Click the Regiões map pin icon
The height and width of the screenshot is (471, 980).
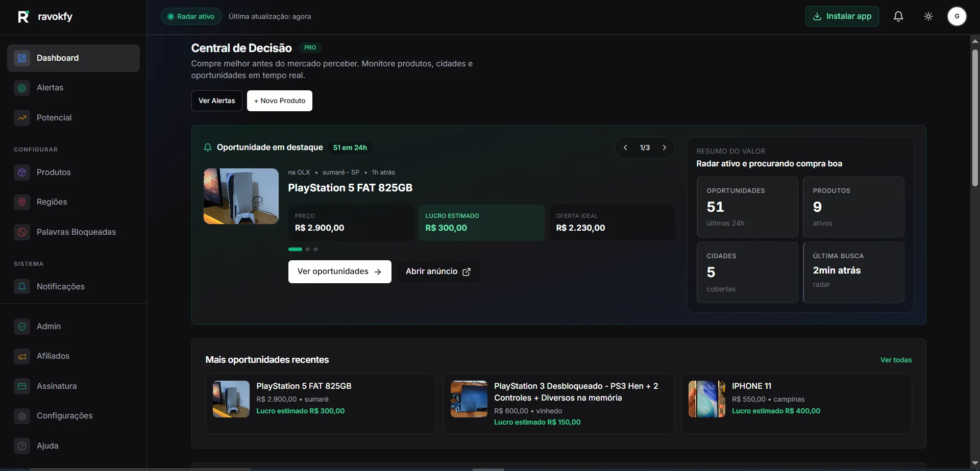click(x=22, y=202)
